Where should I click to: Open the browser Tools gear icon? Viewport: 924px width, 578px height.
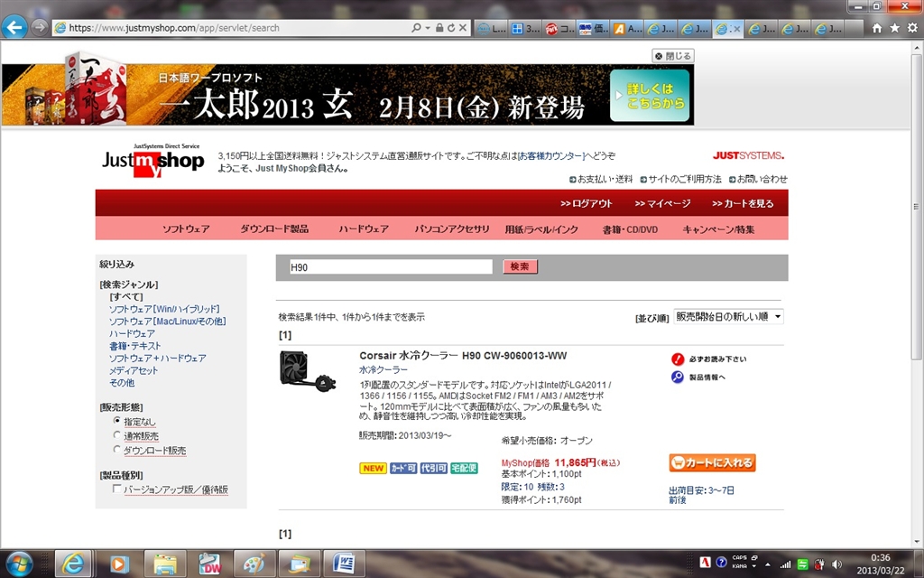[x=912, y=28]
